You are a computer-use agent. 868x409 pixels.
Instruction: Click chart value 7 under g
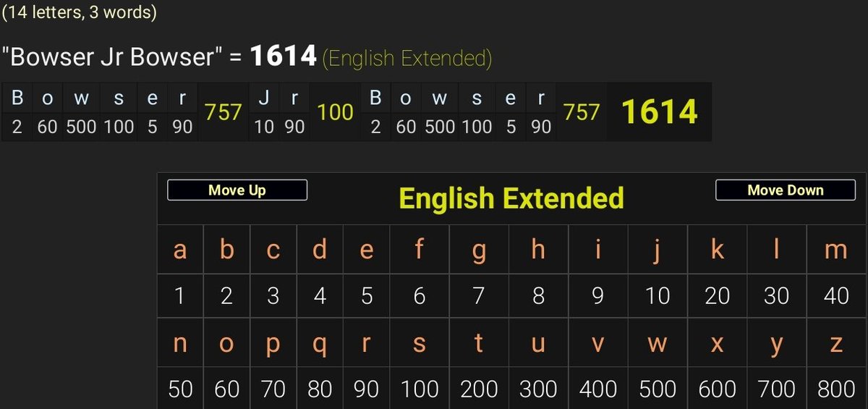pyautogui.click(x=479, y=295)
